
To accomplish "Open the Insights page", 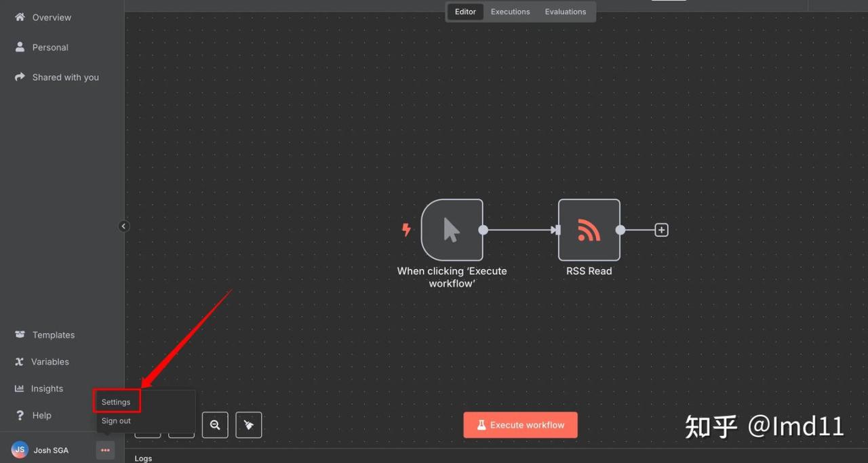I will click(47, 388).
